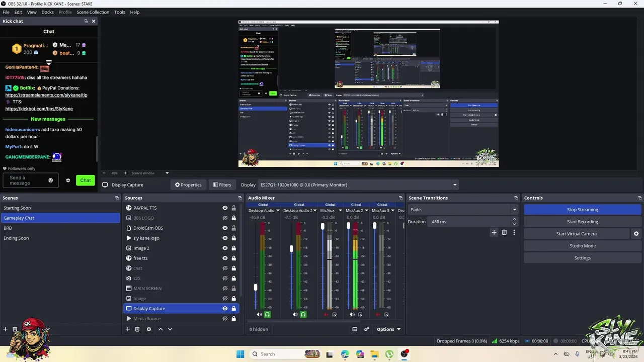The image size is (644, 362).
Task: Open the Scene Collection menu
Action: tap(93, 12)
